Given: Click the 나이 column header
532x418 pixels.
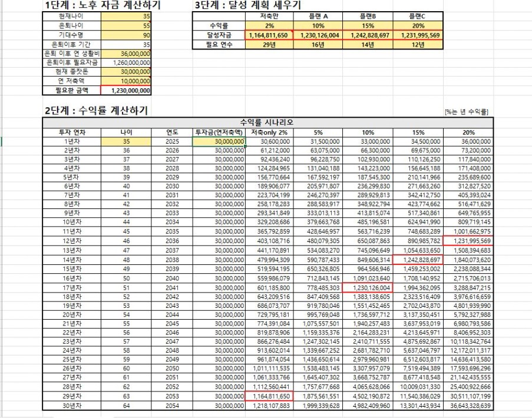Looking at the screenshot, I should pyautogui.click(x=126, y=132).
